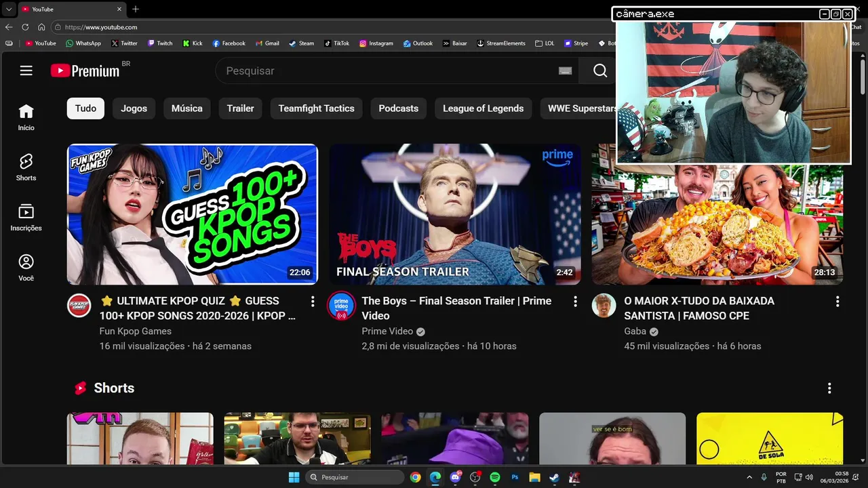This screenshot has width=868, height=488.
Task: Open Spotify from the taskbar
Action: pos(495,477)
